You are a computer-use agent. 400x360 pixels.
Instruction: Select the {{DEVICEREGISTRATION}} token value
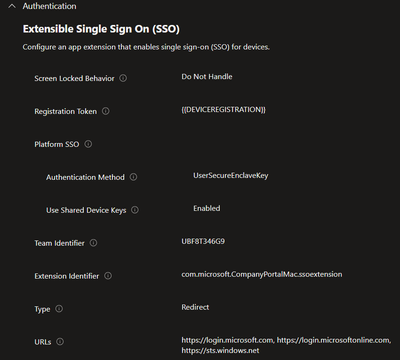point(223,110)
